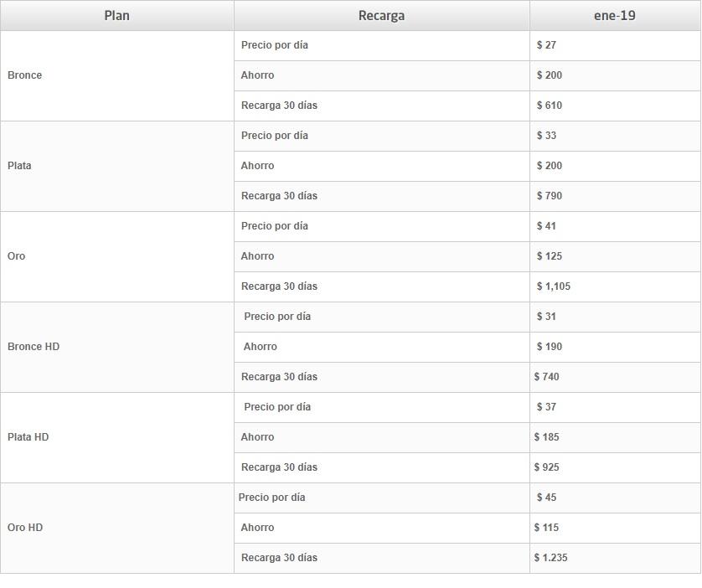Click the ene-19 column header
The width and height of the screenshot is (702, 588).
coord(615,16)
